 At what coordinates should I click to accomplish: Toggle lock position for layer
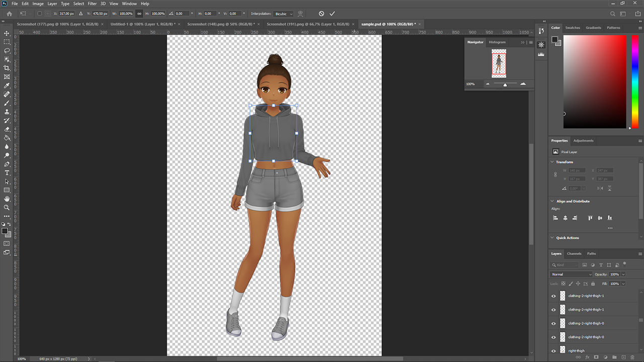coord(578,284)
